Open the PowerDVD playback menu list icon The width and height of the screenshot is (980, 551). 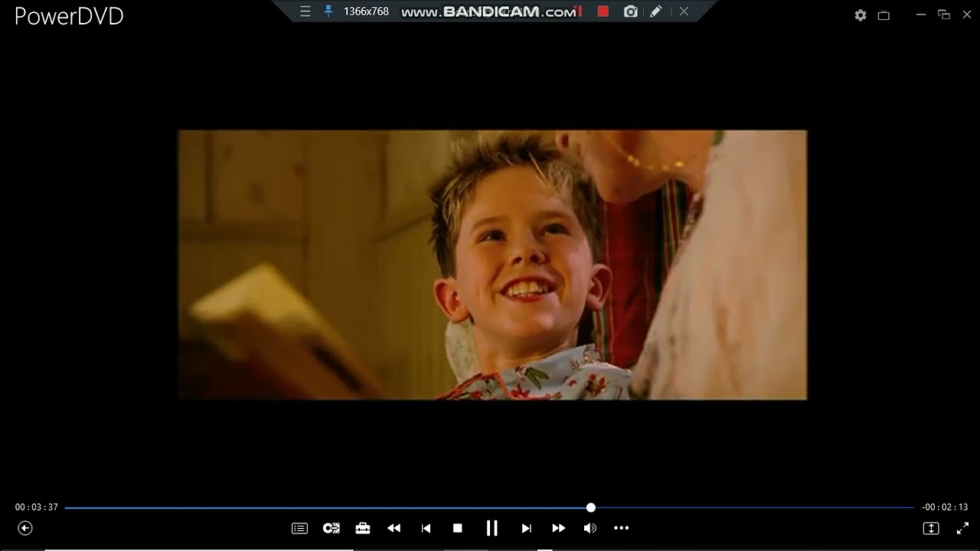click(299, 528)
